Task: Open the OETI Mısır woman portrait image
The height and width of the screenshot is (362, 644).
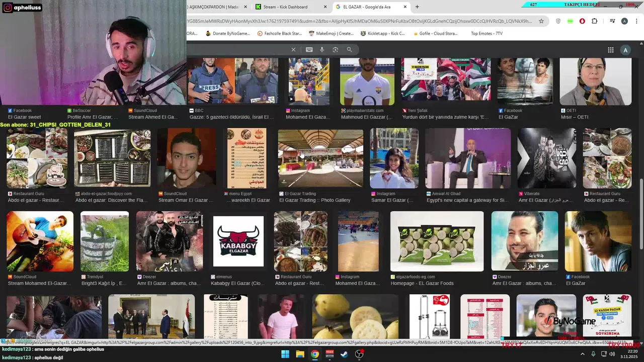Action: 595,81
